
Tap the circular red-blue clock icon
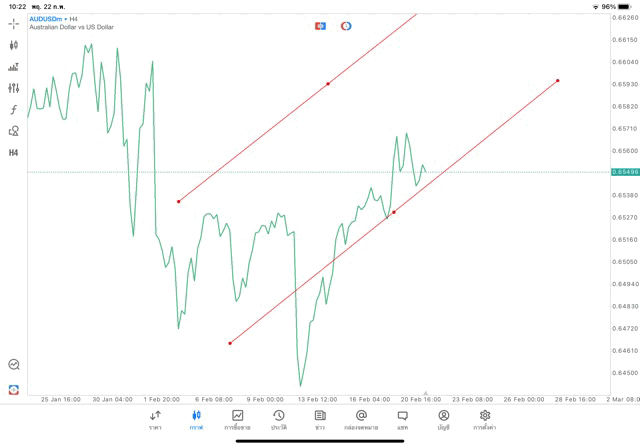(x=346, y=25)
